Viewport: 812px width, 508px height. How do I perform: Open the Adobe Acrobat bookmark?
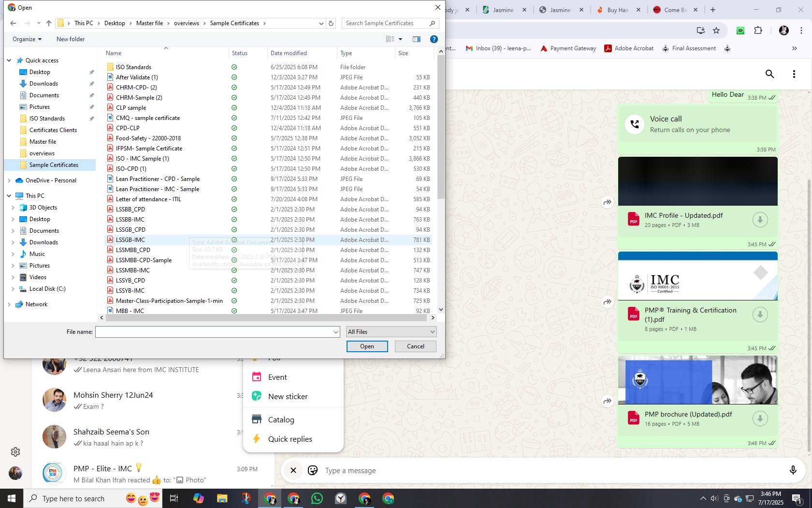(x=629, y=48)
